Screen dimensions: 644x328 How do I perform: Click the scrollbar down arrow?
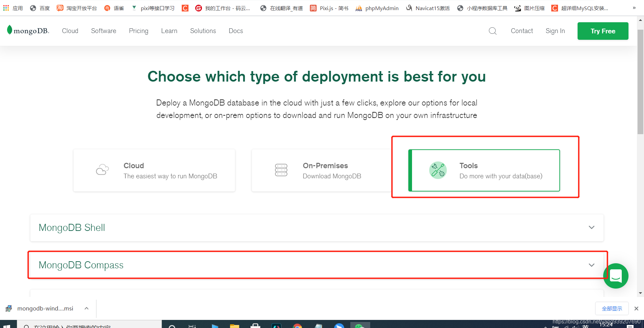coord(640,293)
